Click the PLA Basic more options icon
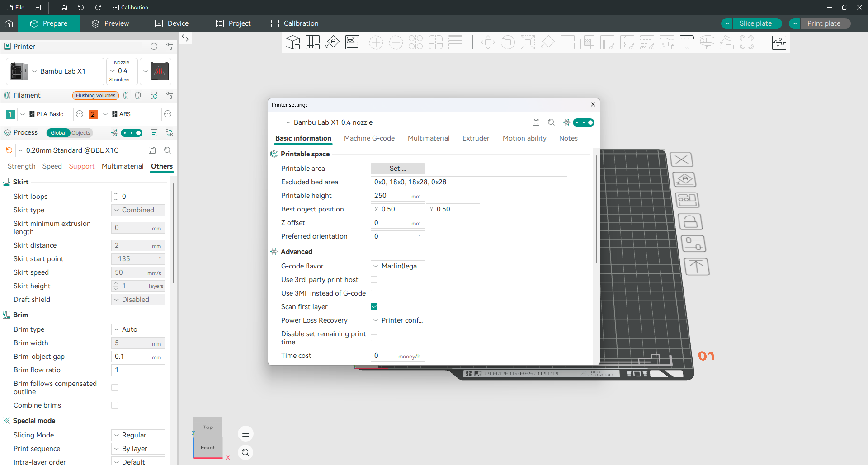The height and width of the screenshot is (465, 868). 80,114
